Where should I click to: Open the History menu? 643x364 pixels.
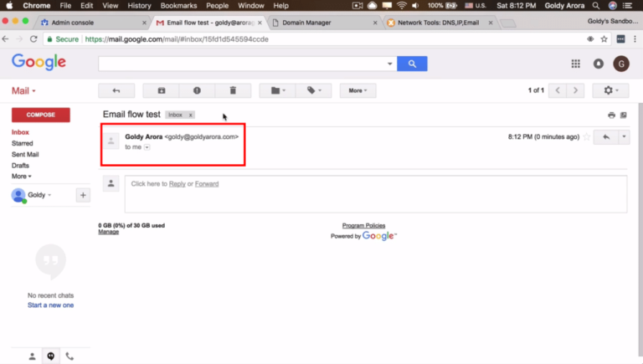[139, 6]
